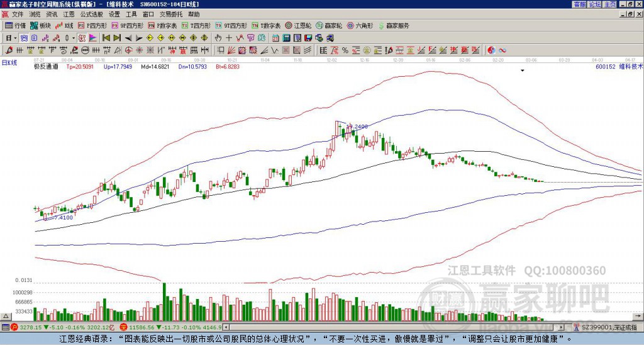Open the 板块 sector toolbar button
644x345 pixels.
point(41,26)
